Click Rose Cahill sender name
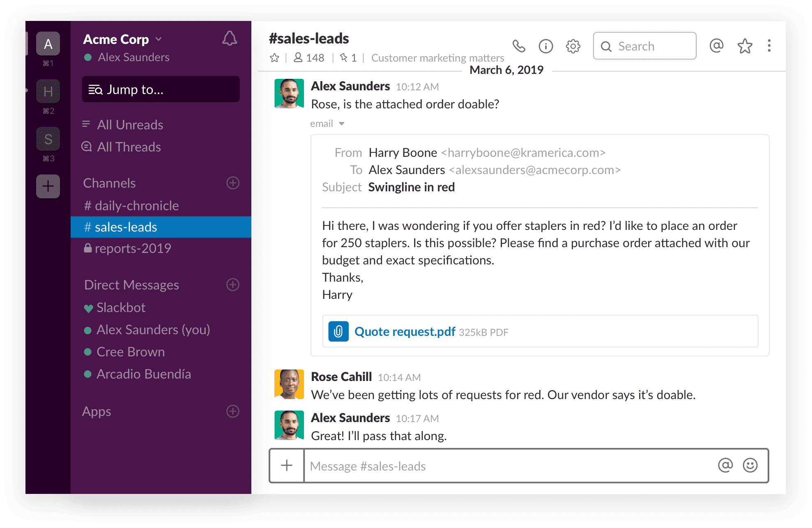 point(341,377)
